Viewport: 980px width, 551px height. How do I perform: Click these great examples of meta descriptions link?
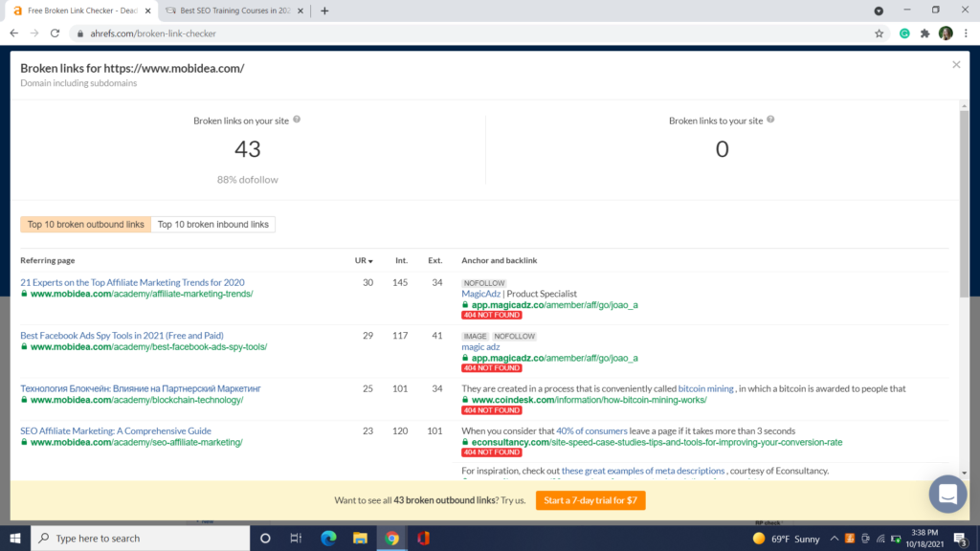pyautogui.click(x=643, y=471)
